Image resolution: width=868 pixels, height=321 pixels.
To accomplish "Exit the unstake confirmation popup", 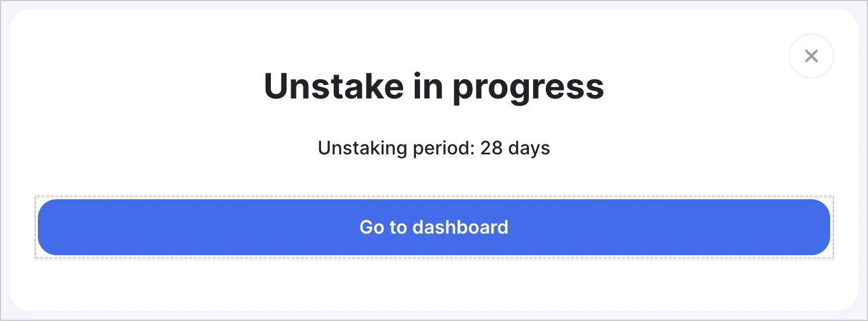I will (811, 57).
